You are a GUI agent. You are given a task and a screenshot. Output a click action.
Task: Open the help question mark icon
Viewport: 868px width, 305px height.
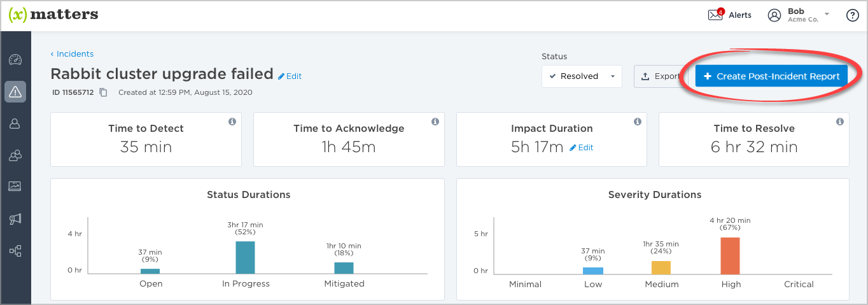[853, 16]
